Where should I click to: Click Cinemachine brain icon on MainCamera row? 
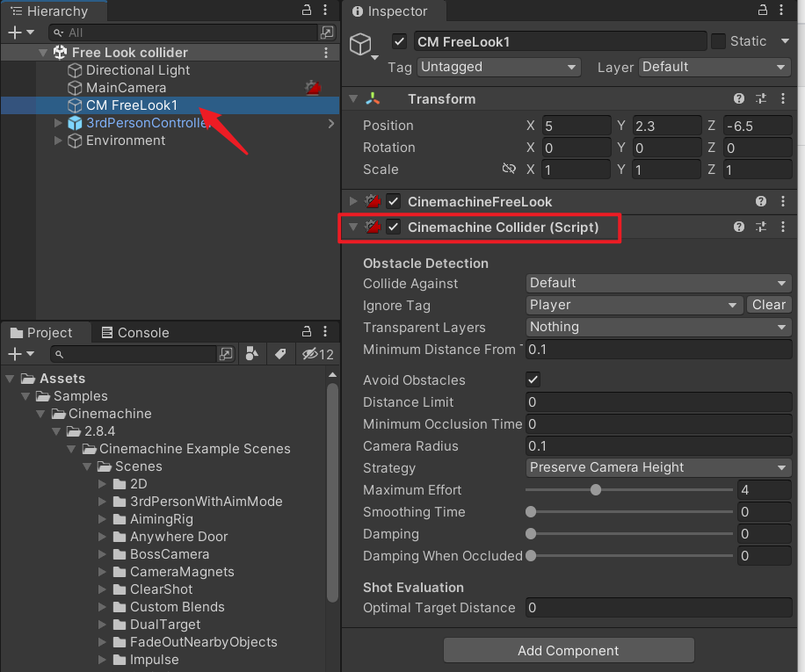pos(313,88)
